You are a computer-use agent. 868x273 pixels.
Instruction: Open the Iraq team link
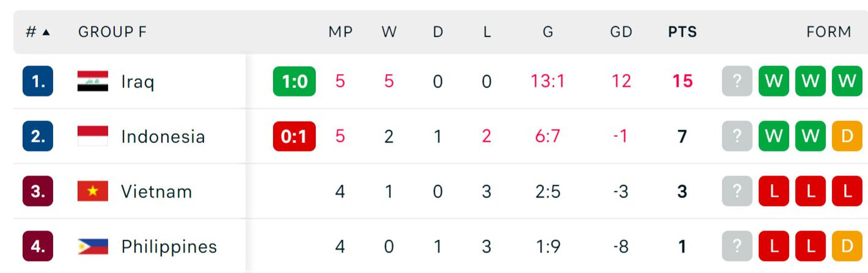pos(137,81)
